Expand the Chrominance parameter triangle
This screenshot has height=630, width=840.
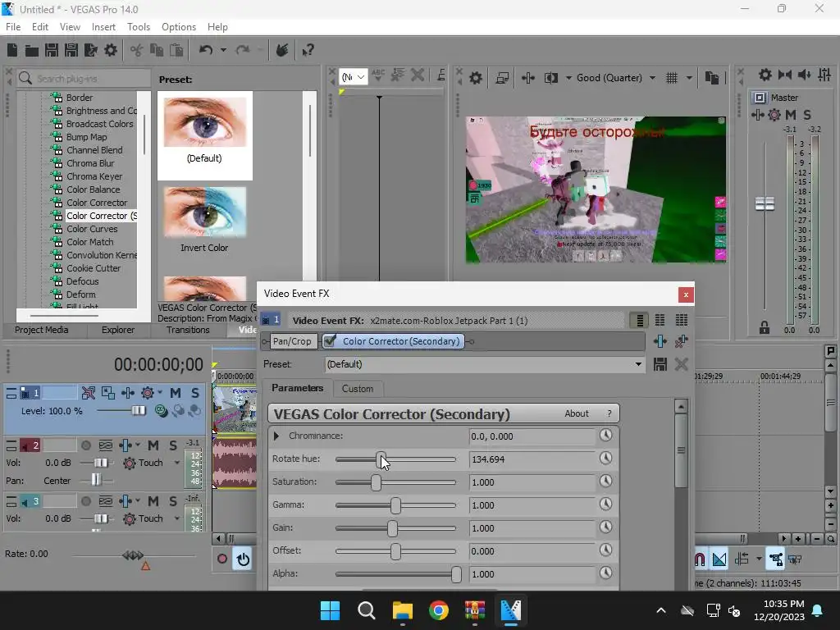[x=276, y=436]
